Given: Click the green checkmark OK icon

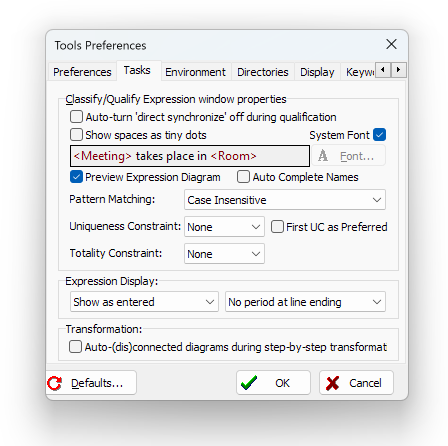Looking at the screenshot, I should (x=249, y=383).
